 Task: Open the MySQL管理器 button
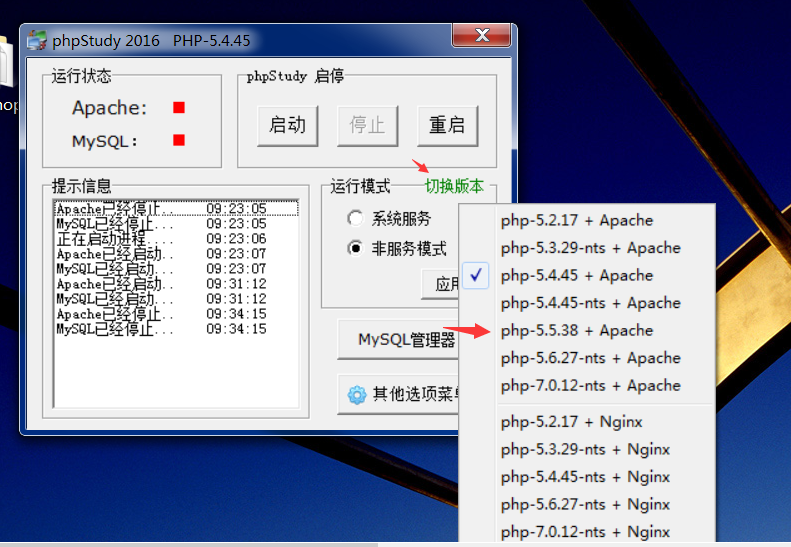tap(398, 340)
